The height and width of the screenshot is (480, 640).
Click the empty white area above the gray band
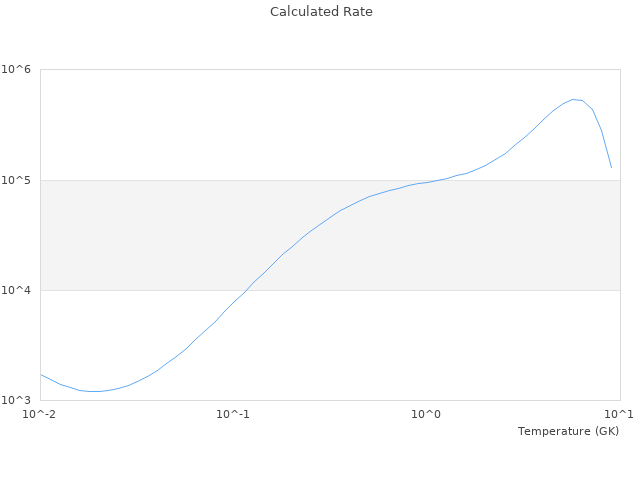coord(200,120)
